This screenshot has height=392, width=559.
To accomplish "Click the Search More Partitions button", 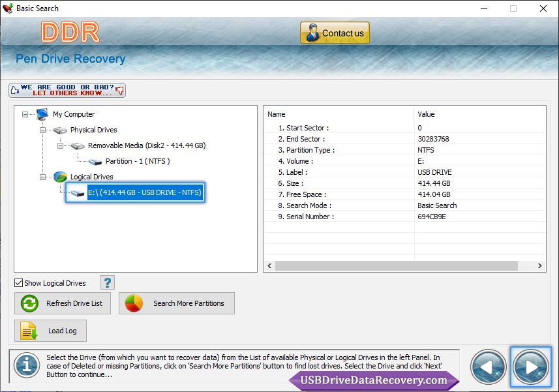I will click(177, 303).
